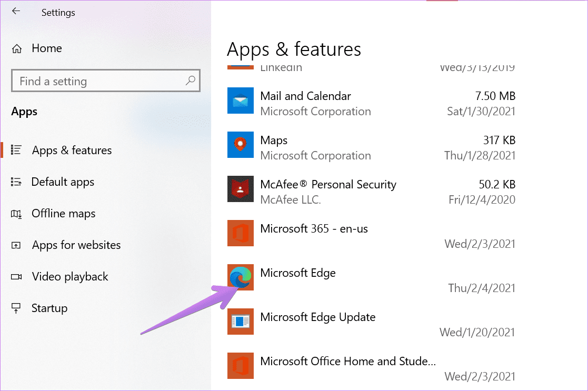This screenshot has height=391, width=588.
Task: Open Offline maps section
Action: click(x=63, y=214)
